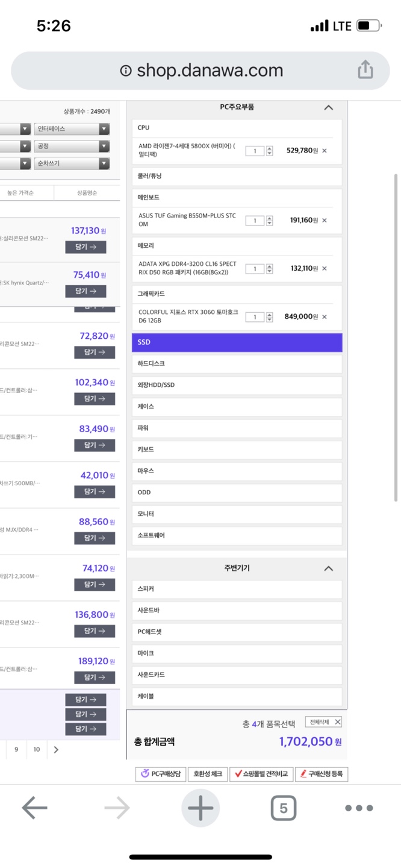
Task: Tap the share icon in address bar
Action: click(x=365, y=71)
